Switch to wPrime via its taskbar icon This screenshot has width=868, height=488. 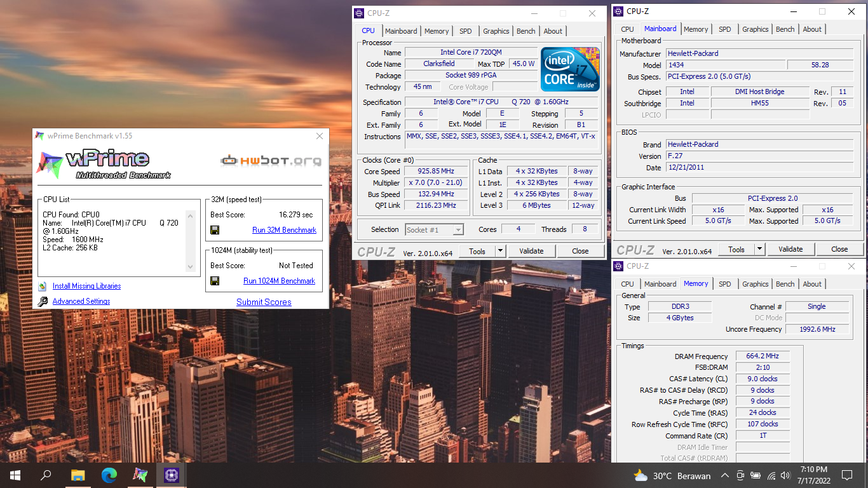click(140, 475)
